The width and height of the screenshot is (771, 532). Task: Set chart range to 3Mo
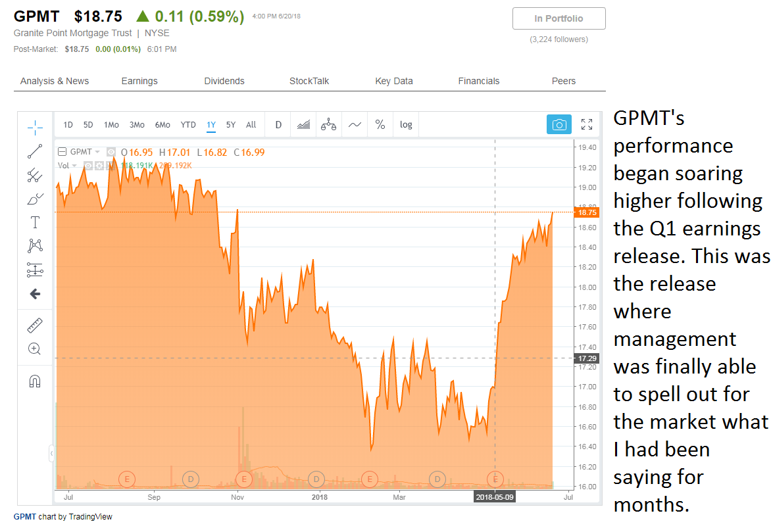pos(137,125)
